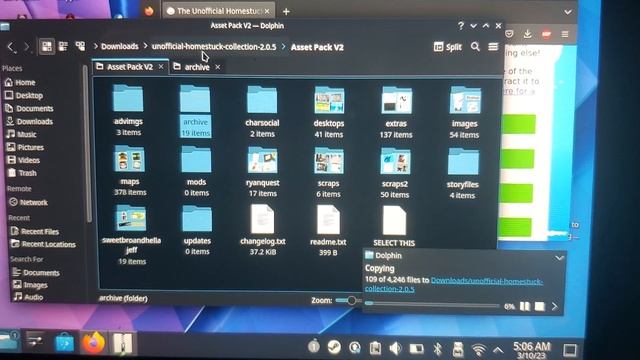This screenshot has width=640, height=360.
Task: Open Recent Files
Action: click(x=35, y=231)
